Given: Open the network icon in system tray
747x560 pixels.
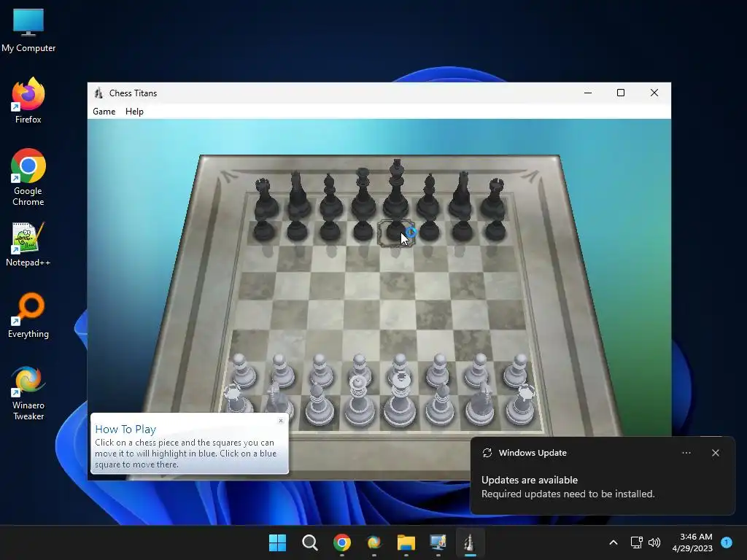Looking at the screenshot, I should [x=636, y=542].
